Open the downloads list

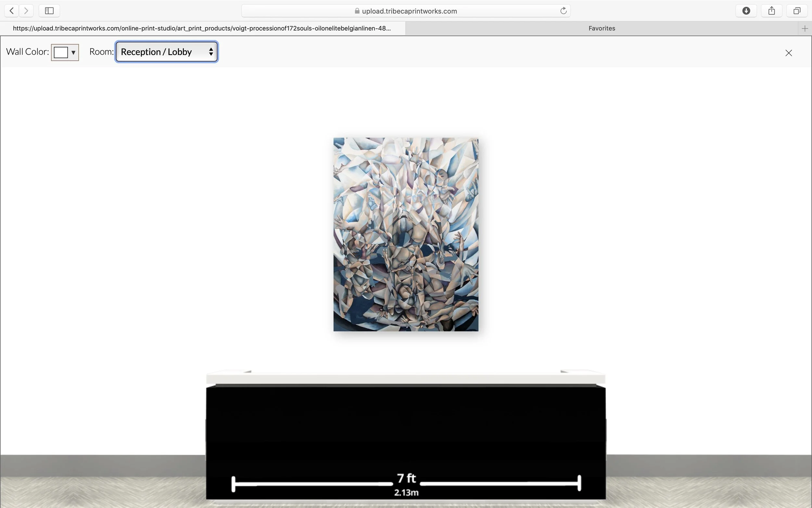point(746,11)
